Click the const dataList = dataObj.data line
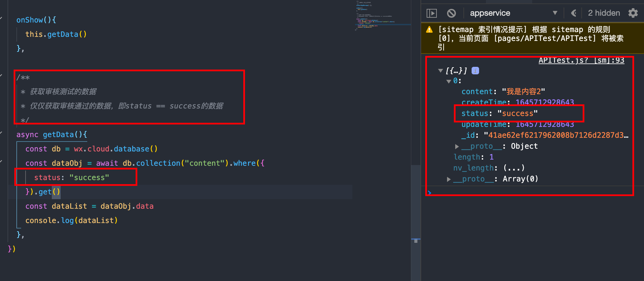Screen dimensions: 644x281 [x=89, y=206]
